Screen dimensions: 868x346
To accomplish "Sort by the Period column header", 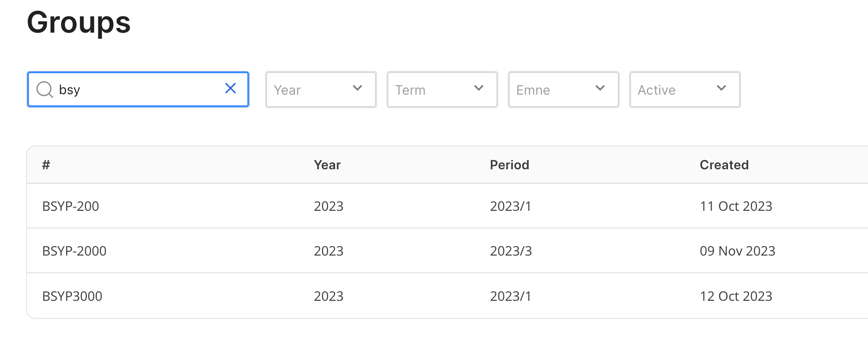I will coord(509,165).
